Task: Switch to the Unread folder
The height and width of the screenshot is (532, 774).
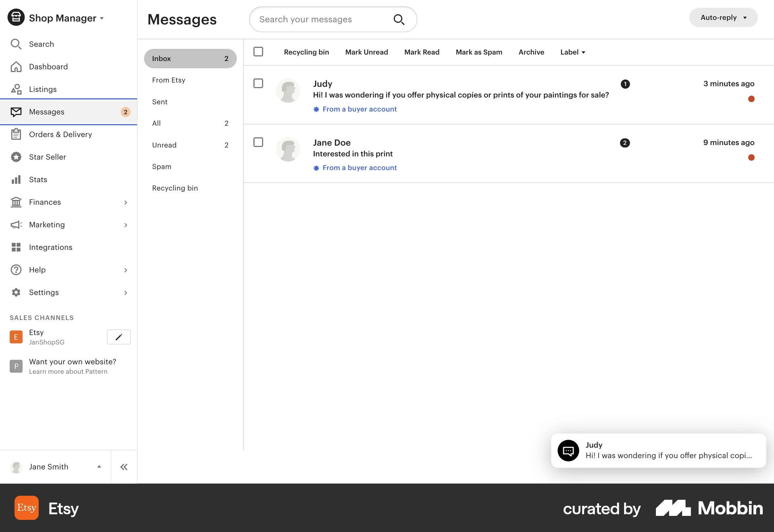Action: pos(164,145)
